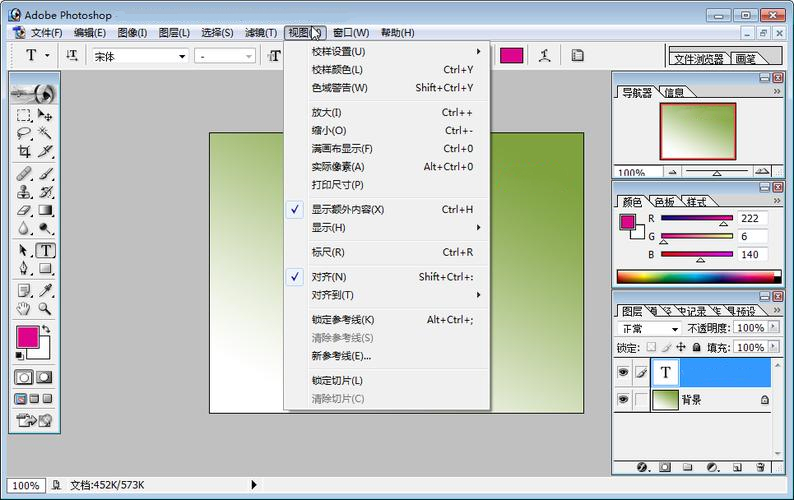Image resolution: width=794 pixels, height=500 pixels.
Task: Open the 文件浏览器 palette well tab
Action: pyautogui.click(x=699, y=59)
